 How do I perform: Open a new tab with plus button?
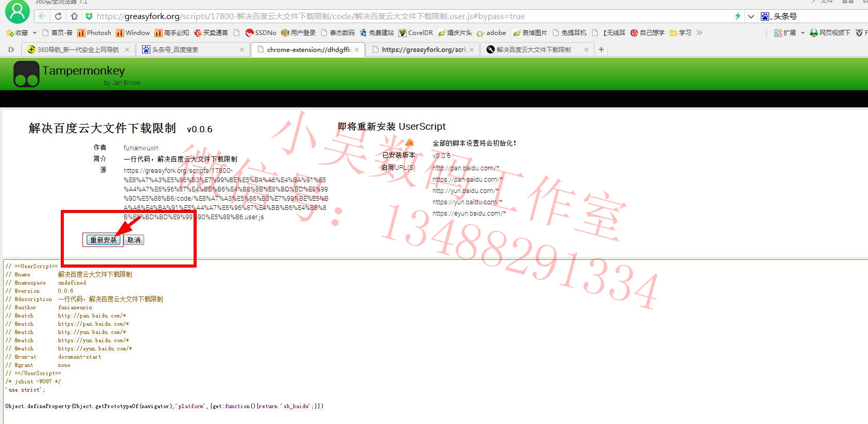(601, 50)
